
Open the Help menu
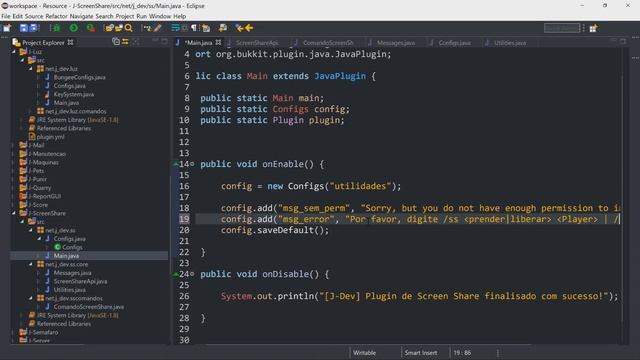[x=180, y=16]
